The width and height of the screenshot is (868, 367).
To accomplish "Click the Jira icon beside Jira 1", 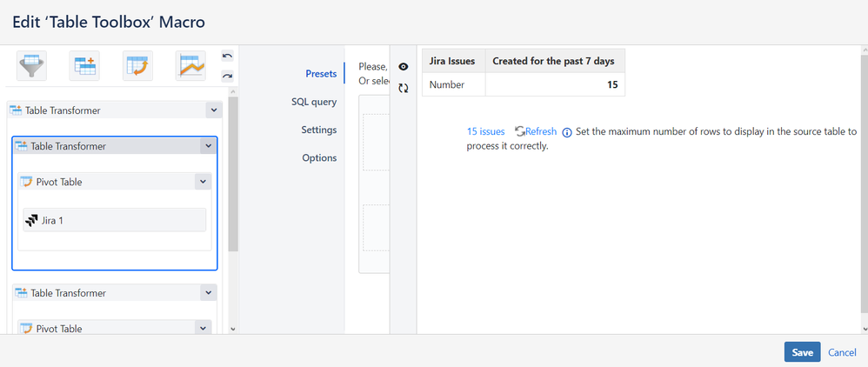I will click(x=31, y=220).
